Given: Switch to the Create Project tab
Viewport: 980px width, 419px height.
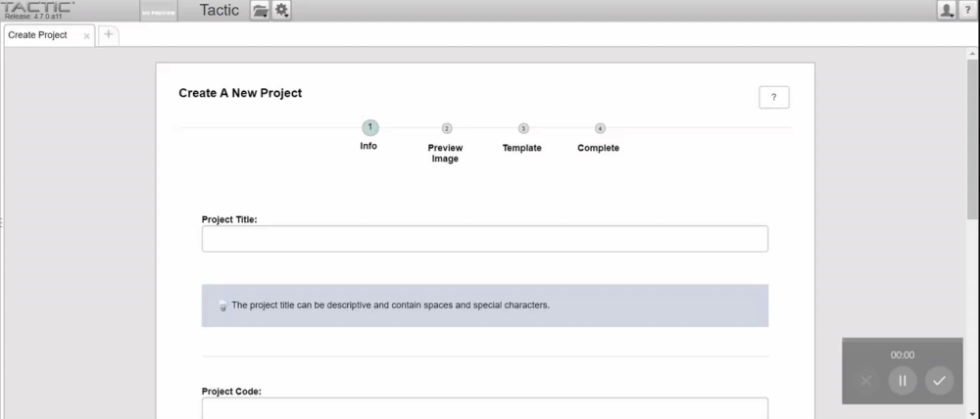Looking at the screenshot, I should click(x=37, y=35).
